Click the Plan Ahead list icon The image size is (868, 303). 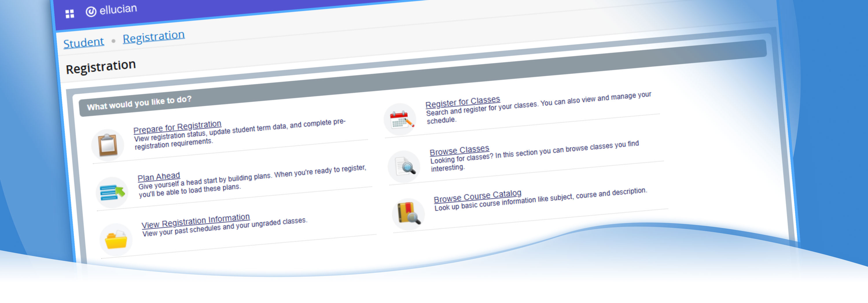point(112,192)
